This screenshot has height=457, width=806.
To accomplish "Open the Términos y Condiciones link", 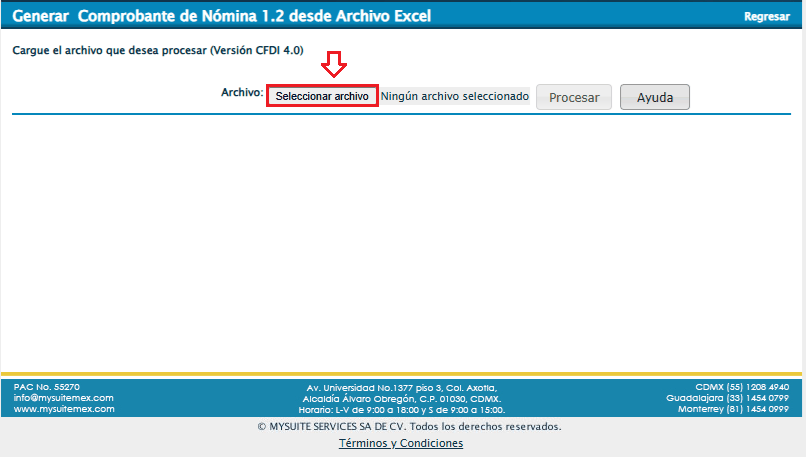I will tap(401, 443).
